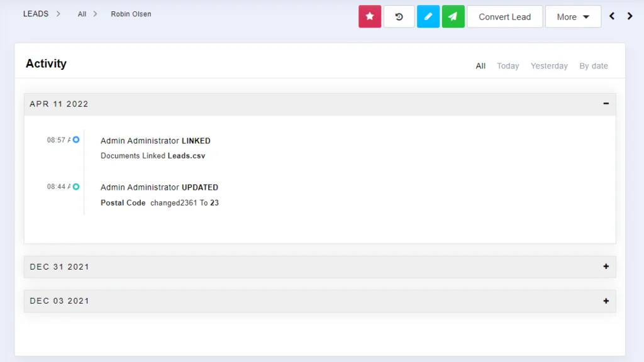Image resolution: width=644 pixels, height=362 pixels.
Task: Click the Convert Lead button
Action: pos(504,16)
